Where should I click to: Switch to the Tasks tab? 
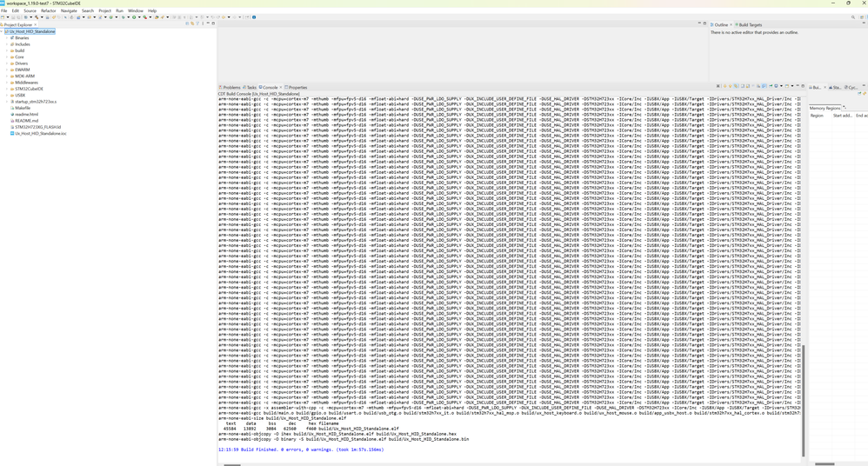coord(250,88)
